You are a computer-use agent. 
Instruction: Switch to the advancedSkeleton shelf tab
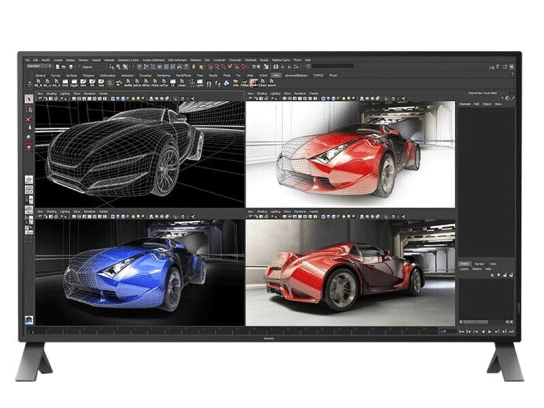pos(296,75)
